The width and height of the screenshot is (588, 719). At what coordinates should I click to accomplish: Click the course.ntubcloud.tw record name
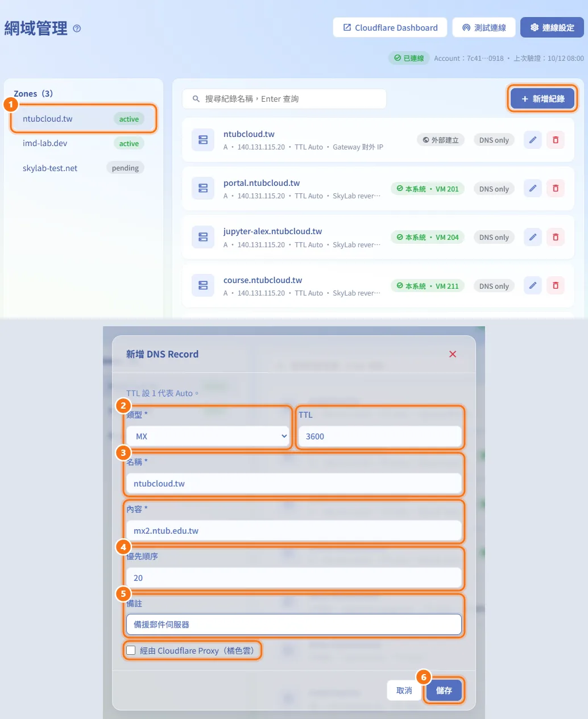pos(263,280)
